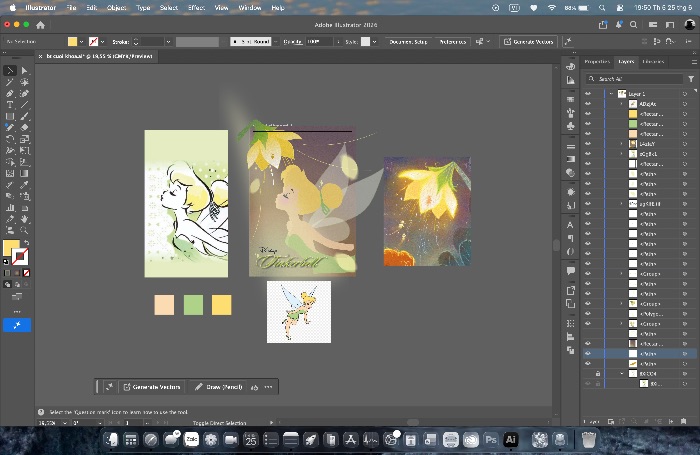700x455 pixels.
Task: Click the green color square on canvas
Action: pos(193,305)
